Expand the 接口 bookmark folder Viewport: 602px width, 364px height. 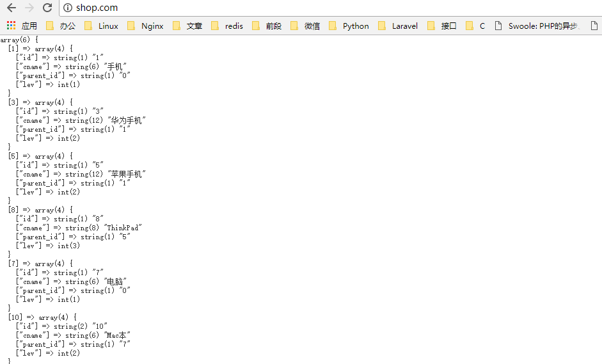[442, 26]
